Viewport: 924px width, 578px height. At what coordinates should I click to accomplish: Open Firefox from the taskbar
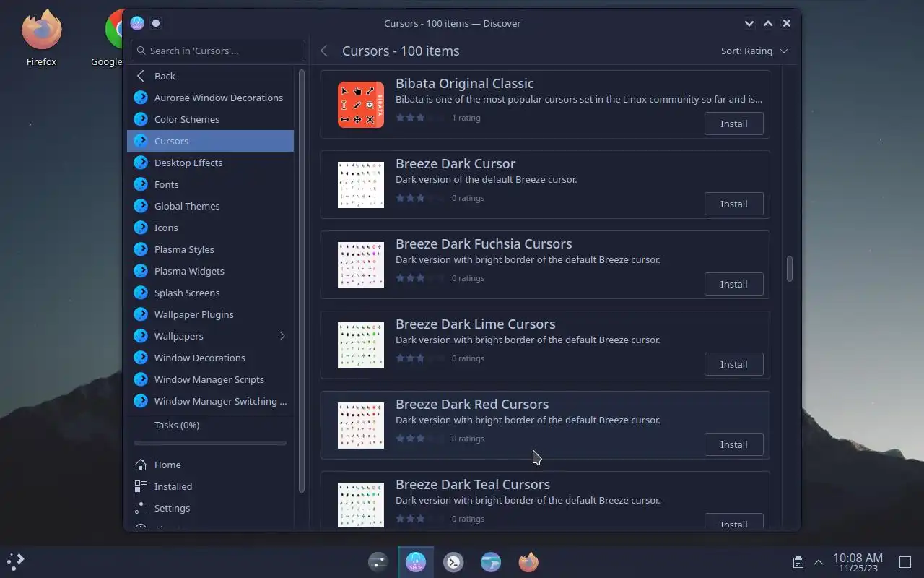528,562
